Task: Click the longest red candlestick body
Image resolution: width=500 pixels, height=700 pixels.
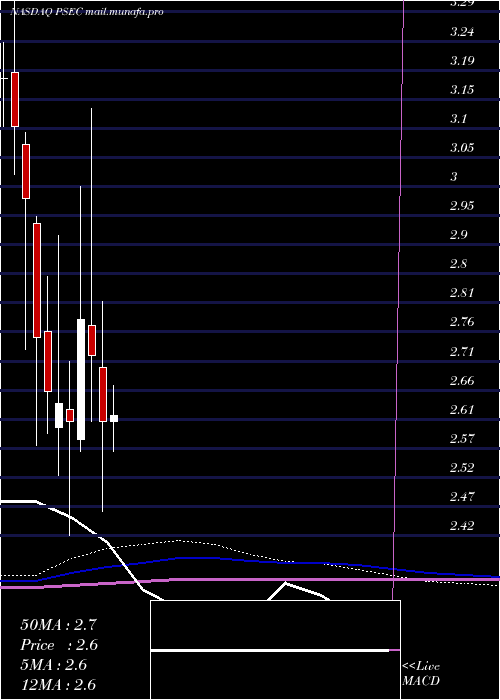Action: (x=37, y=280)
